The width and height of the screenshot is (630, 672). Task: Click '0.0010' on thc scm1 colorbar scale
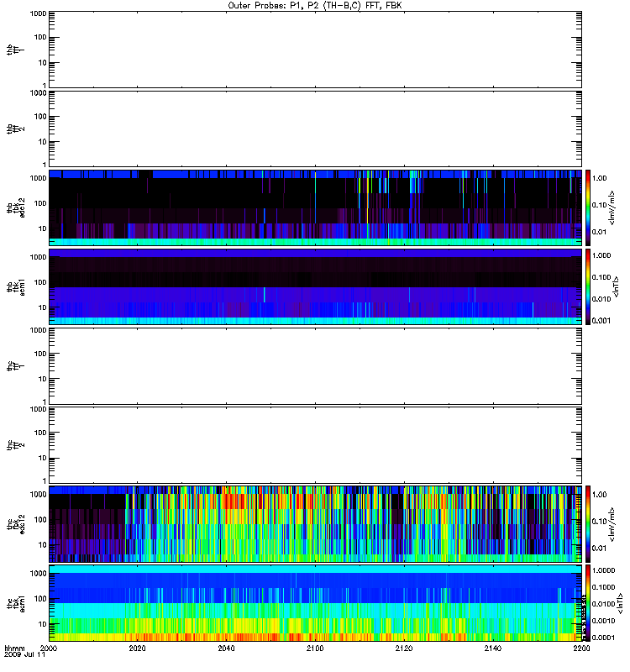pyautogui.click(x=603, y=621)
